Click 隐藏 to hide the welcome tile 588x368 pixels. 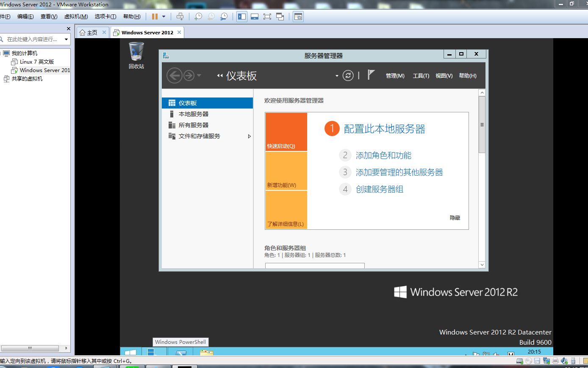(x=455, y=218)
